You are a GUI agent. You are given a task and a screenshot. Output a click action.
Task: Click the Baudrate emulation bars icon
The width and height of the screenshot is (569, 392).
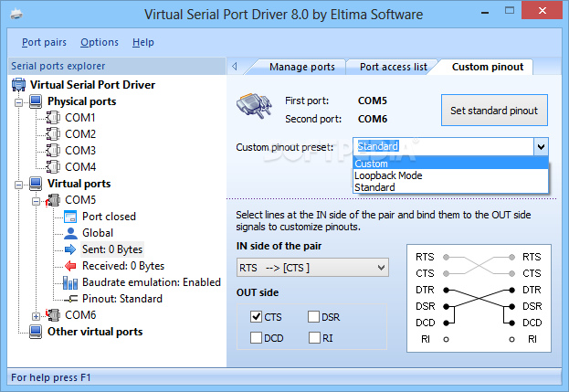pyautogui.click(x=70, y=282)
